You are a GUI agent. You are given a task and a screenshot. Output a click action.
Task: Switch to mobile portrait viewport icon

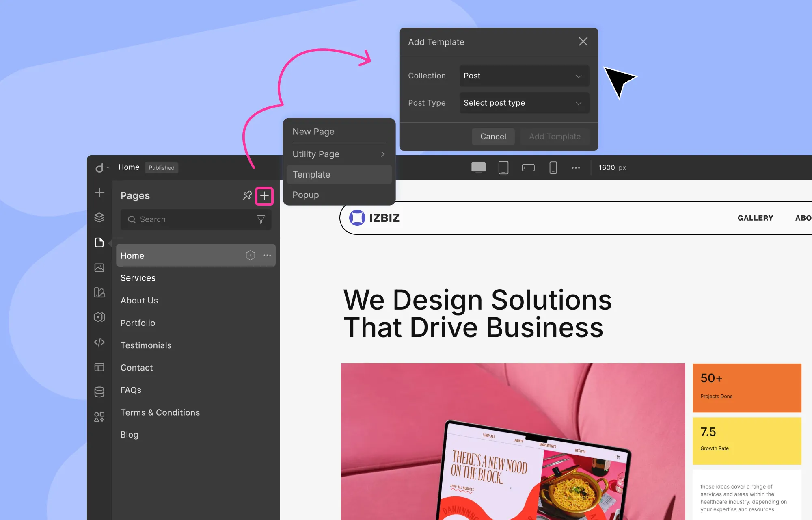tap(553, 167)
